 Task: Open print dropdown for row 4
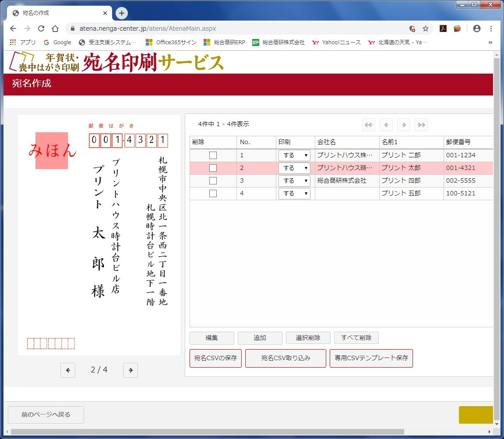294,193
